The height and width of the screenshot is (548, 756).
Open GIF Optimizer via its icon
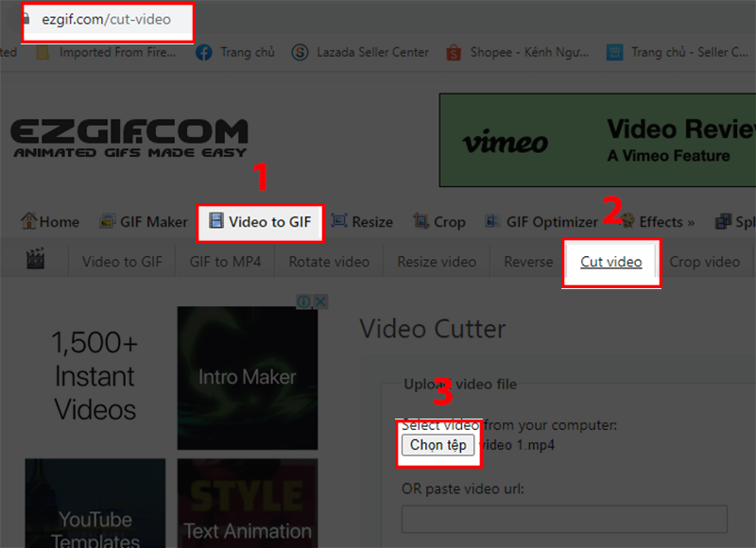pos(492,221)
